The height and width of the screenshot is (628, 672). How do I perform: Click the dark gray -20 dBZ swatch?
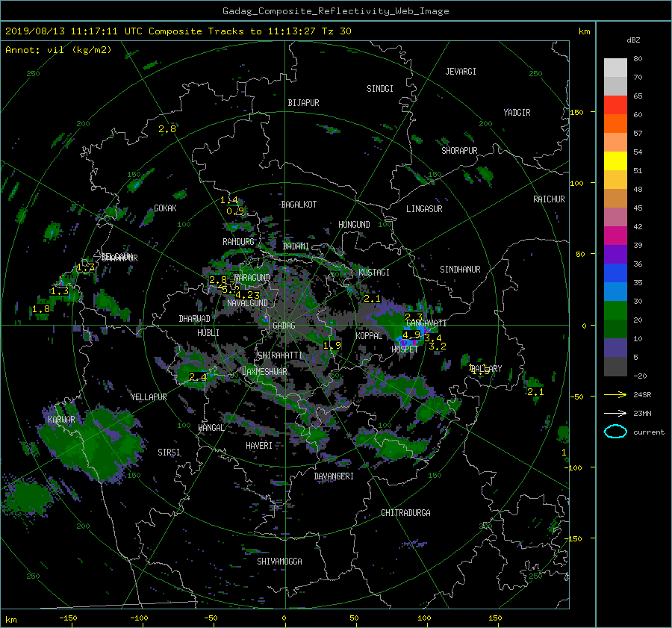coord(615,366)
